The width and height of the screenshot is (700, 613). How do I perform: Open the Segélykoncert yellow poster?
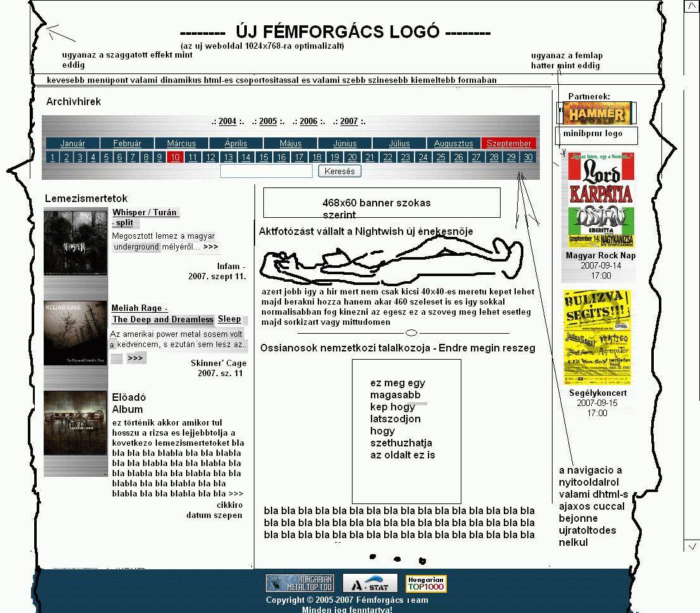(597, 337)
